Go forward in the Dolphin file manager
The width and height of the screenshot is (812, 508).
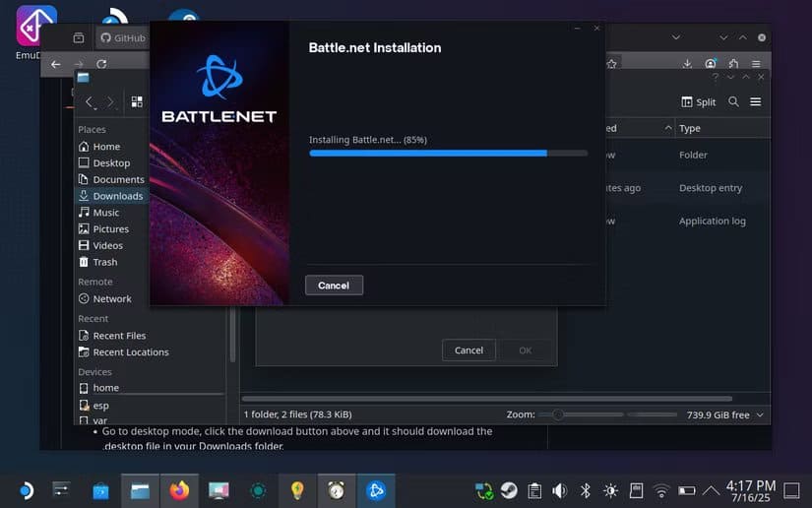coord(111,102)
